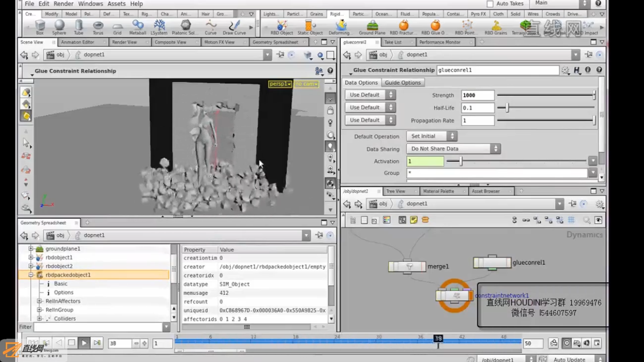This screenshot has width=644, height=362.
Task: Select the Curve shelf tool
Action: click(x=211, y=27)
